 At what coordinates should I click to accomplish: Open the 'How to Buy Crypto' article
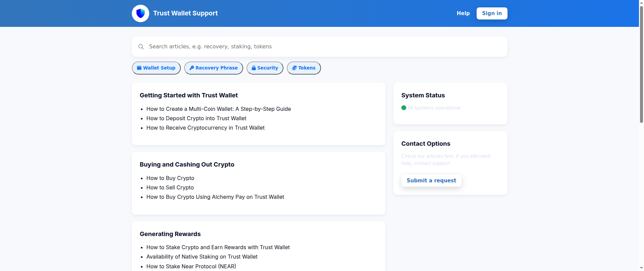[170, 178]
